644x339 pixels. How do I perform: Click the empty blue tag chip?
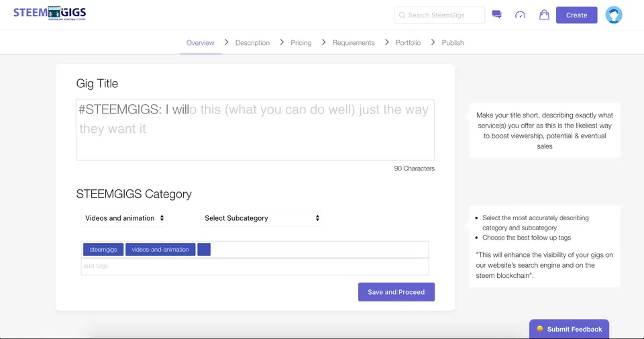coord(204,250)
